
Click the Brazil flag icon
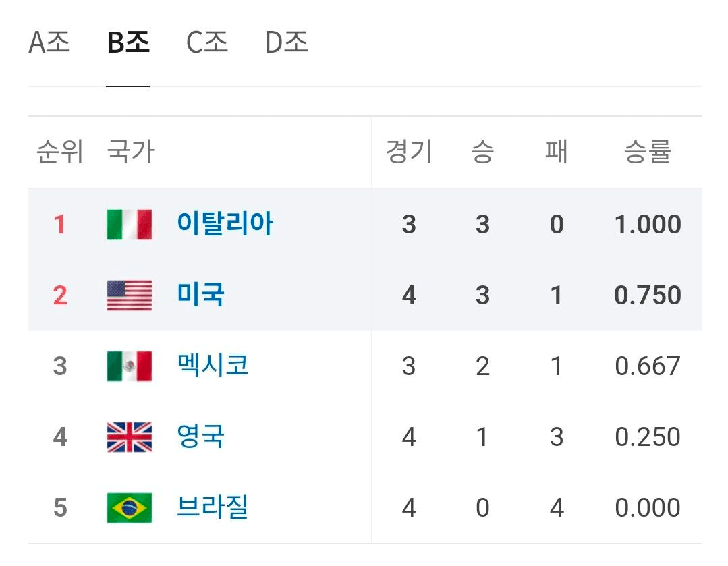click(130, 508)
